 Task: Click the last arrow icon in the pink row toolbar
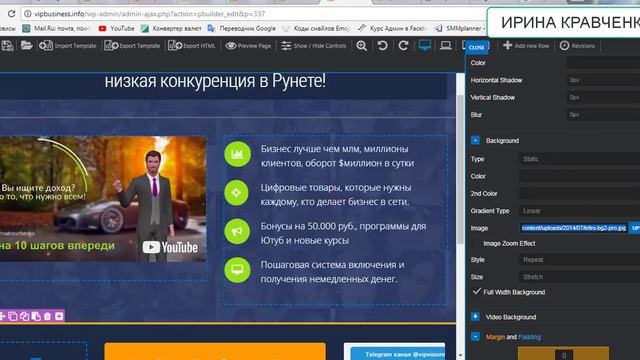click(59, 316)
